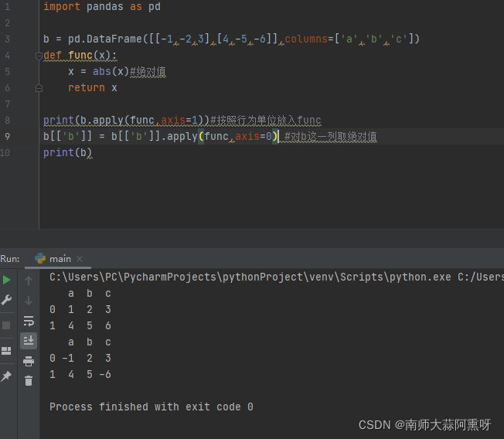The image size is (504, 439).
Task: Click the Run: panel label
Action: click(x=10, y=259)
